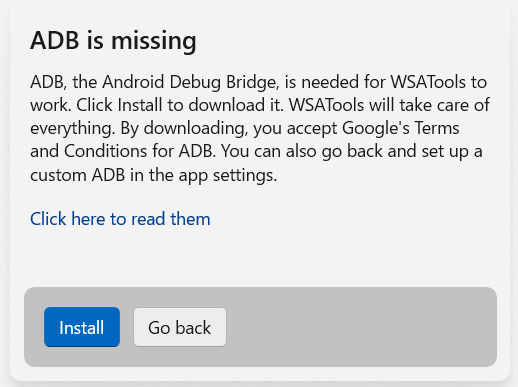The height and width of the screenshot is (387, 518).
Task: Select the Go back button
Action: (x=180, y=327)
